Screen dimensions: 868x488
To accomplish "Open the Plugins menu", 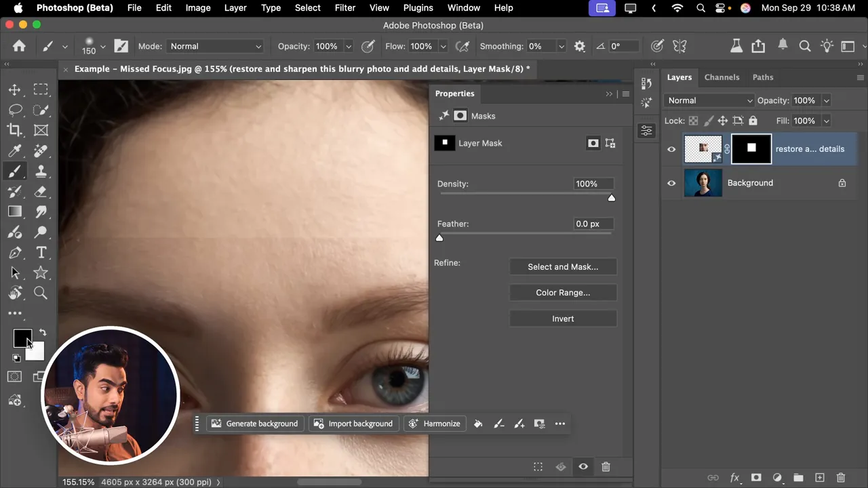I will [x=418, y=7].
